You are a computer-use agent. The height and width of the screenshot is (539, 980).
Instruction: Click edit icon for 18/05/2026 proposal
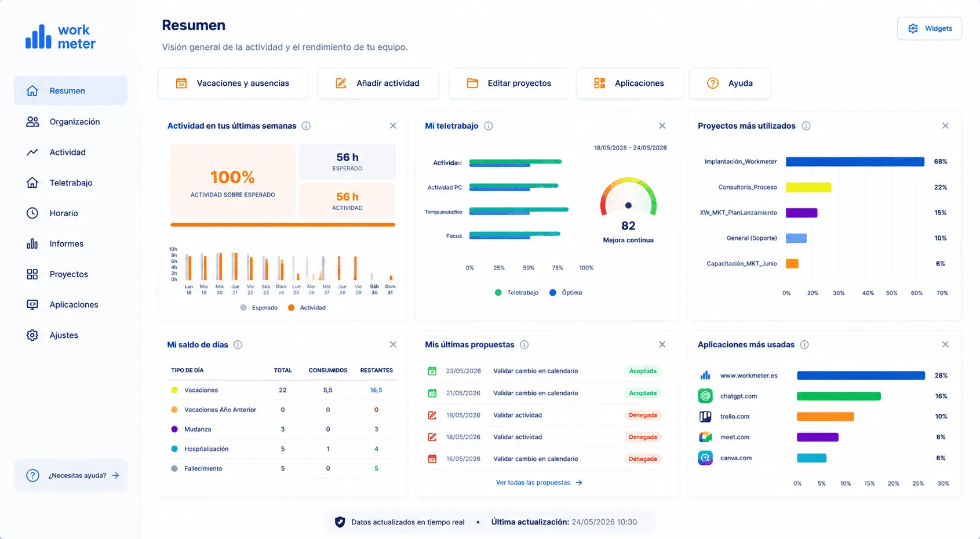coord(432,437)
